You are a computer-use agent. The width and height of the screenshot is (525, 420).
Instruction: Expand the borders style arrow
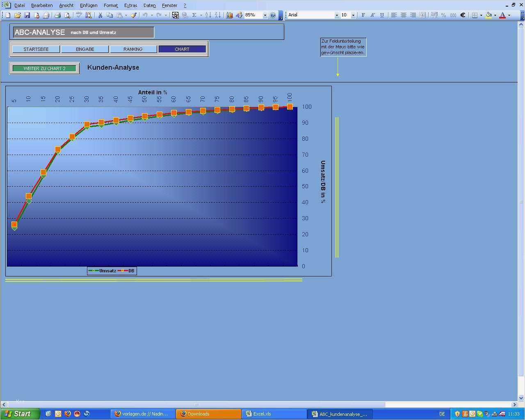pos(481,15)
